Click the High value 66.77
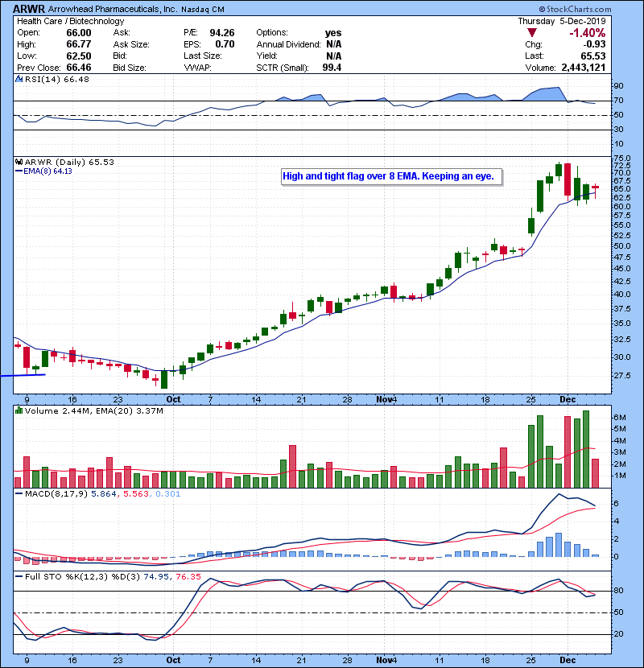 pos(79,44)
